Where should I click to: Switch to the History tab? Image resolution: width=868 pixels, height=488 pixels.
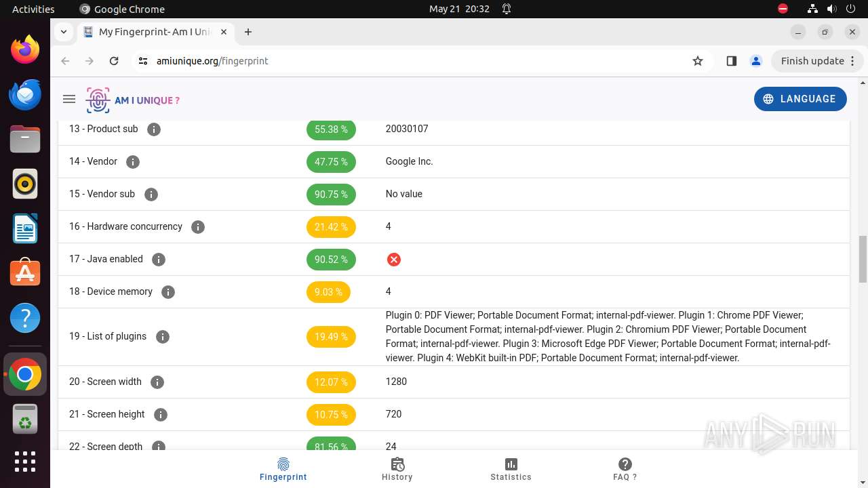coord(397,469)
